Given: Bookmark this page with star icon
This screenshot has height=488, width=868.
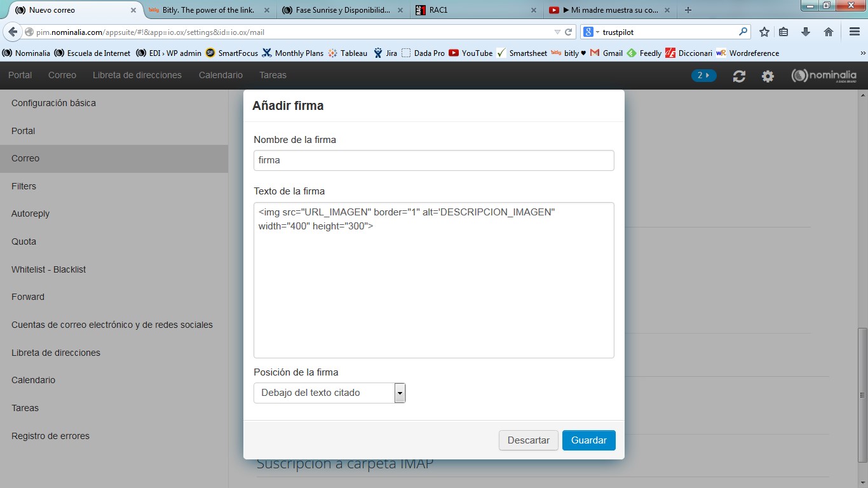Looking at the screenshot, I should tap(764, 32).
